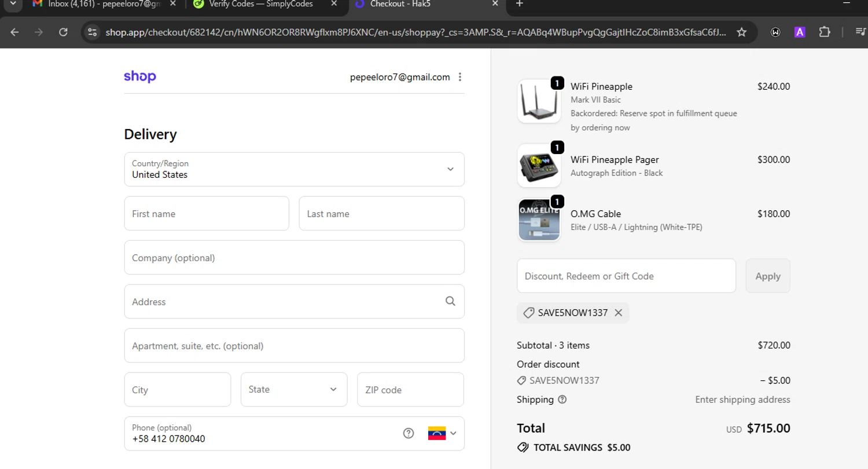868x469 pixels.
Task: Click the Subtotal $720.00 amount
Action: click(x=774, y=345)
